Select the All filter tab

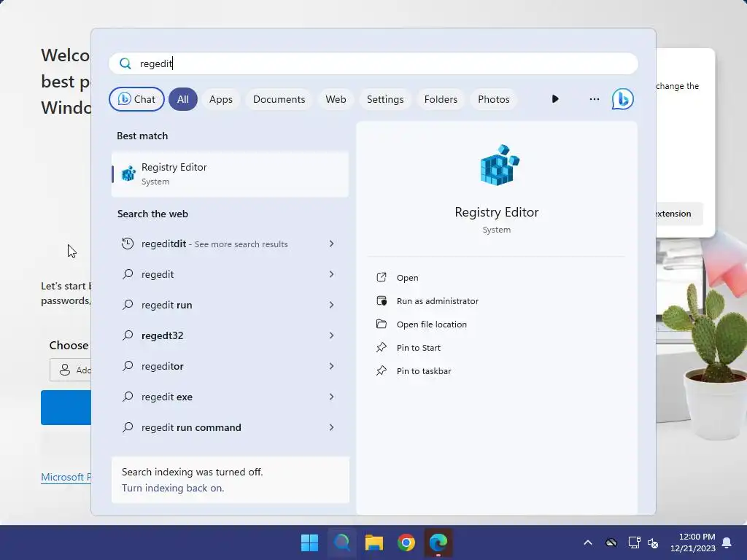183,99
